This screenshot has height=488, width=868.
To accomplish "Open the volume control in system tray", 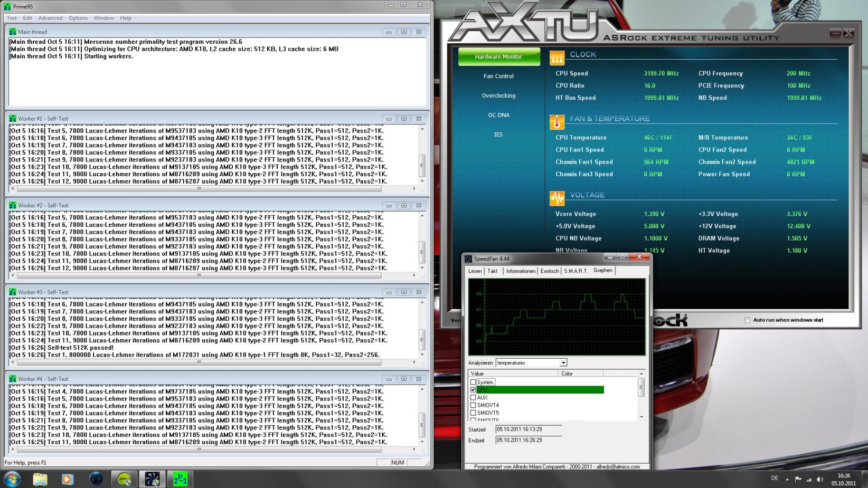I will [x=820, y=479].
